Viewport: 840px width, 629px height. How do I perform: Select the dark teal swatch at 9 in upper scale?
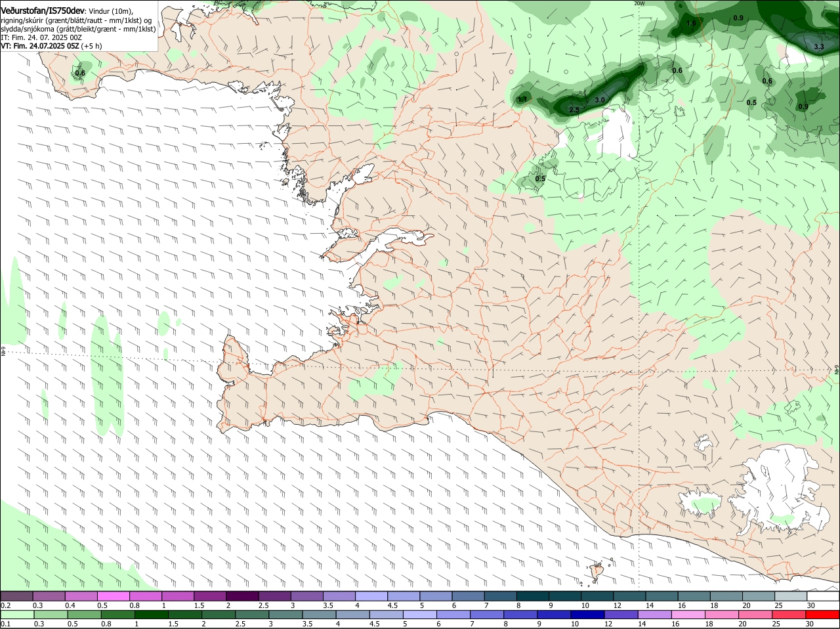[x=566, y=596]
